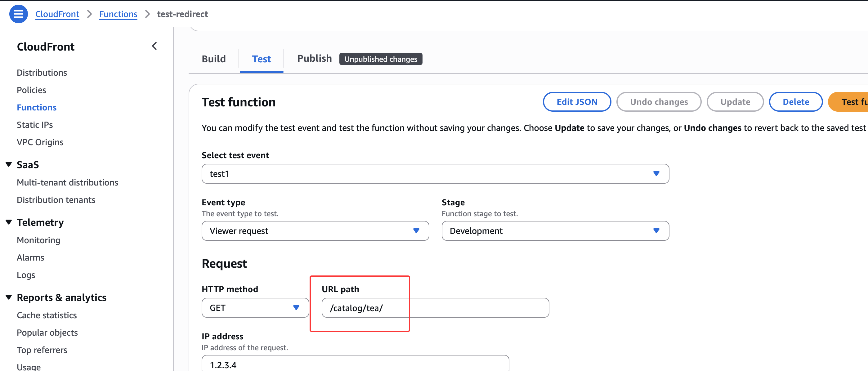
Task: Open Distributions in the sidebar
Action: pyautogui.click(x=42, y=73)
